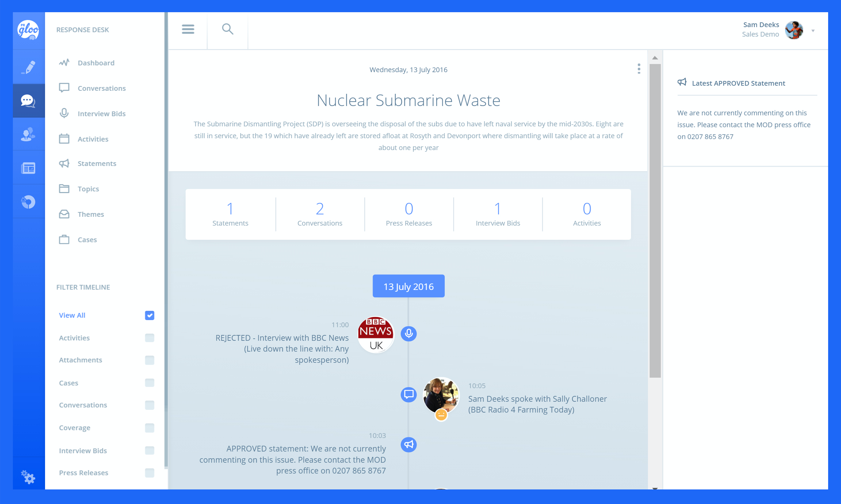The image size is (841, 504).
Task: Click Sam Deeks profile avatar
Action: [794, 30]
